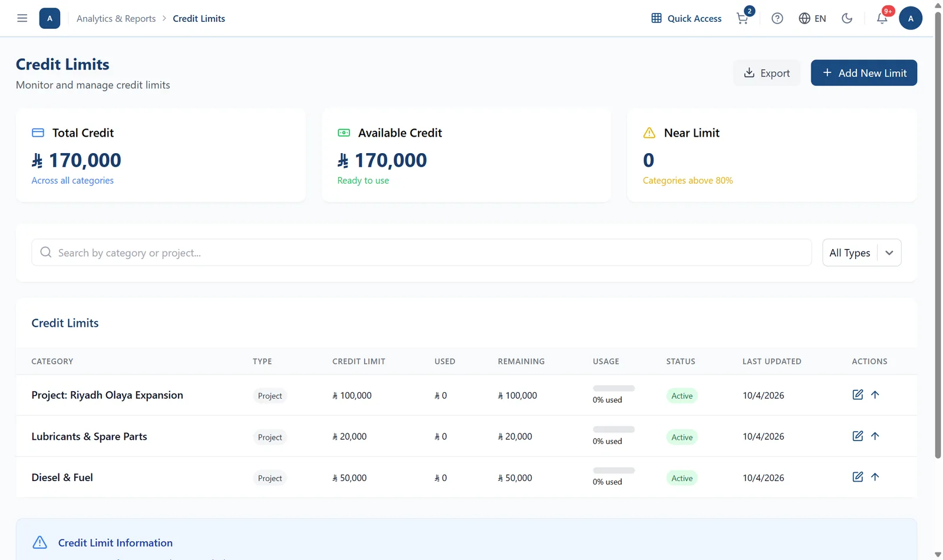Click the blue 'A' app logo
943x560 pixels.
click(x=50, y=18)
